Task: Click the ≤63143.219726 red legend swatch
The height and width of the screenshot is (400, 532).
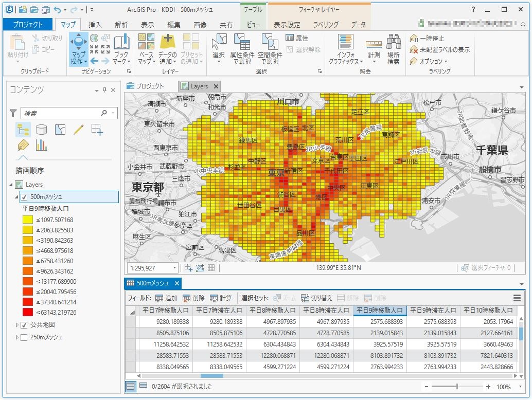Action: [x=28, y=312]
